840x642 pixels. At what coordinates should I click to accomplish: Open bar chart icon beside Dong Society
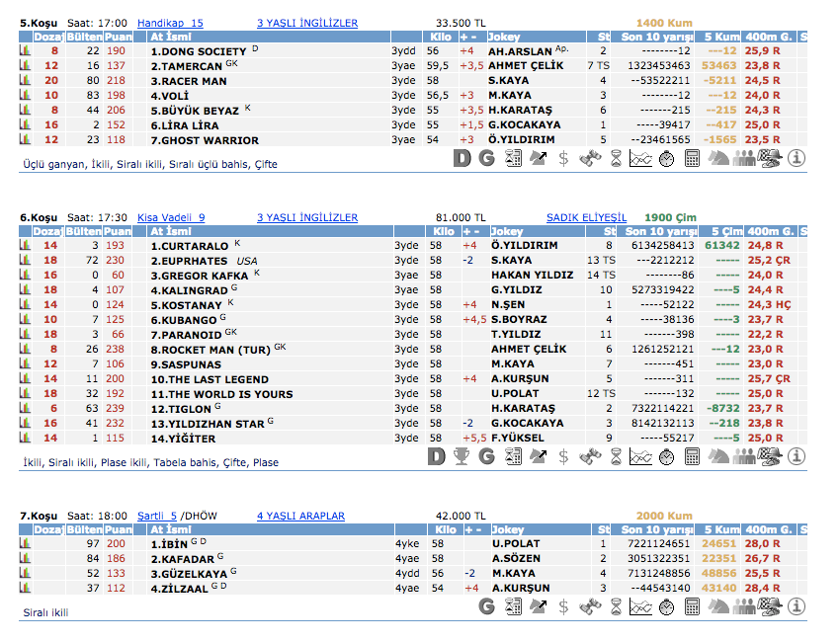coord(26,50)
